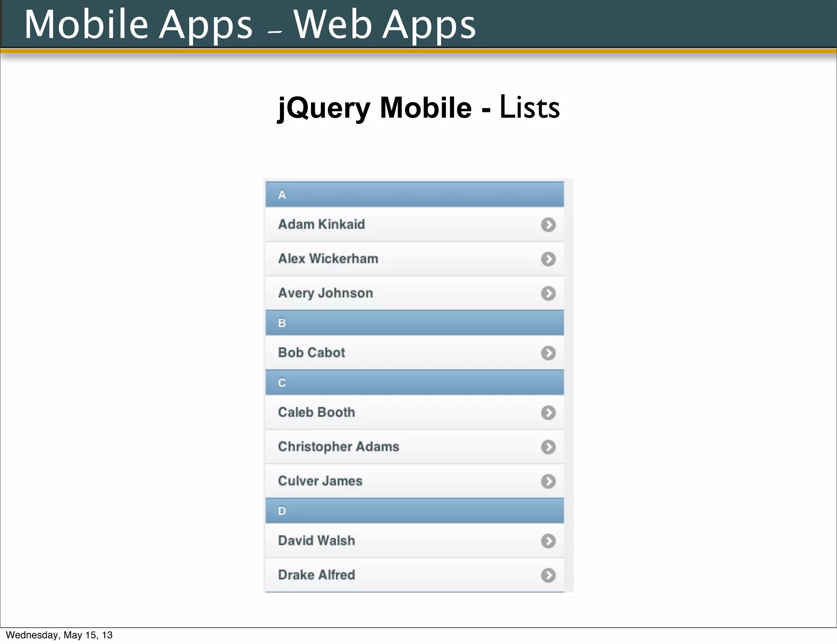The width and height of the screenshot is (837, 644).
Task: Open the Christopher Adams contact row
Action: click(338, 447)
